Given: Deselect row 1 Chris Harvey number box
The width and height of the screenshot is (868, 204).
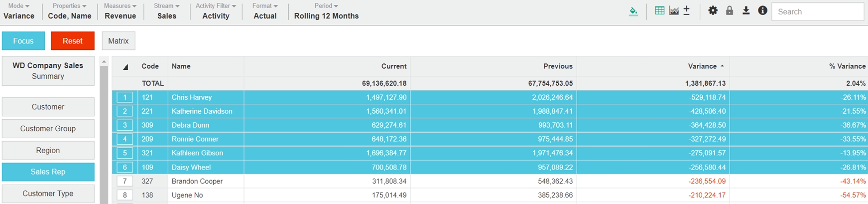Looking at the screenshot, I should click(x=124, y=97).
